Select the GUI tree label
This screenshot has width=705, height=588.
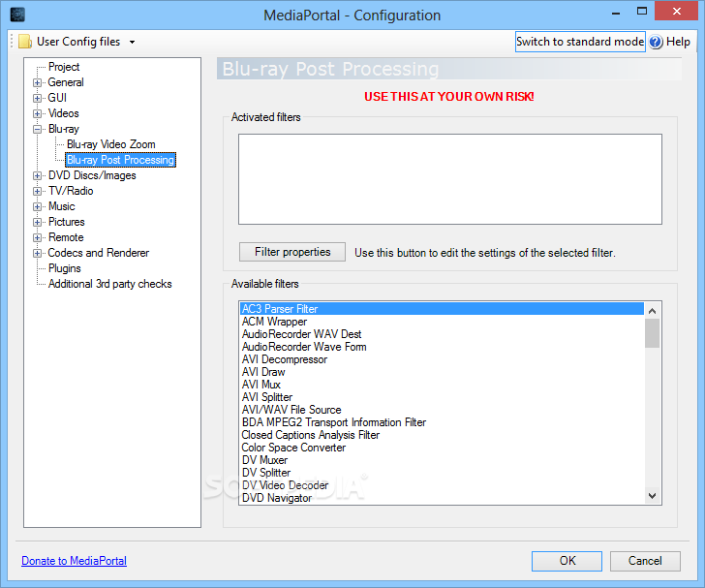pos(57,98)
